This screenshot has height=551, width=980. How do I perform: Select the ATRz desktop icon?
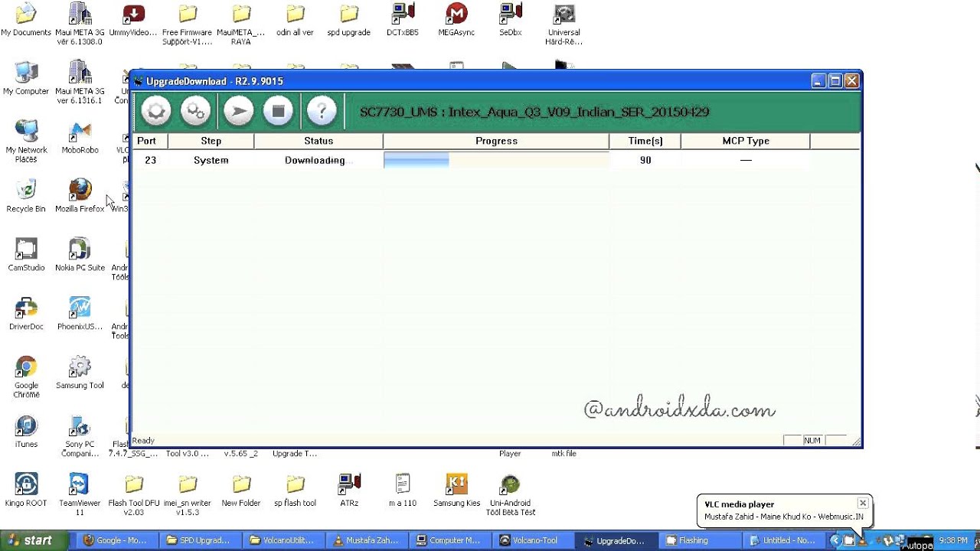click(349, 490)
